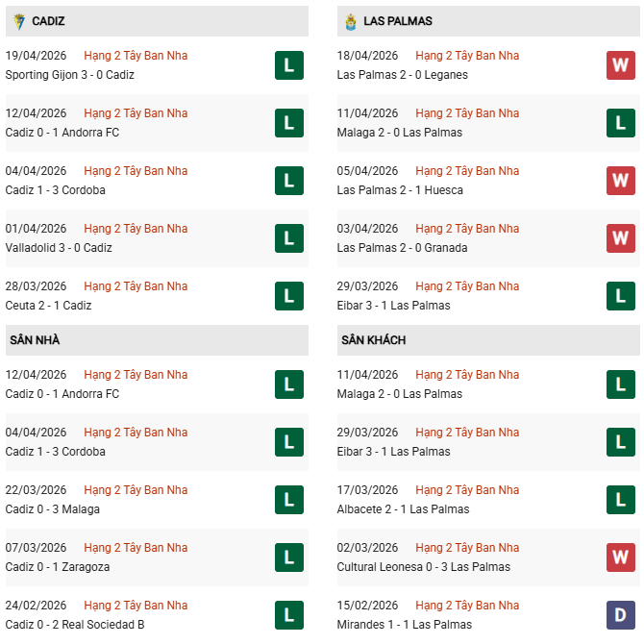Image resolution: width=644 pixels, height=644 pixels.
Task: Open Valladolid 3 - 0 Cadiz match result
Action: coord(59,248)
